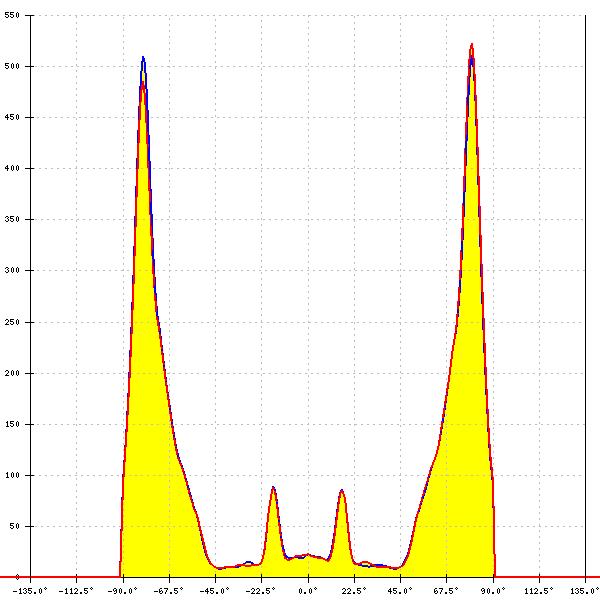Click the small peak near 17°
This screenshot has width=600, height=600.
point(341,491)
